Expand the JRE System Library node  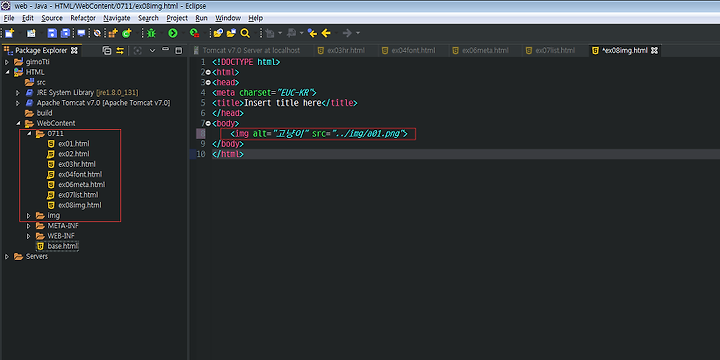tap(18, 93)
